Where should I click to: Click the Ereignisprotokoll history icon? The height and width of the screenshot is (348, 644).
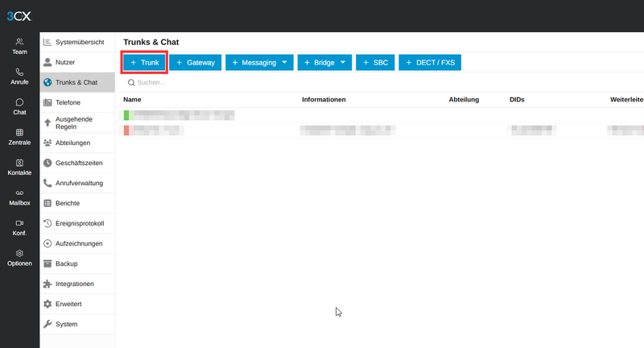pyautogui.click(x=47, y=223)
